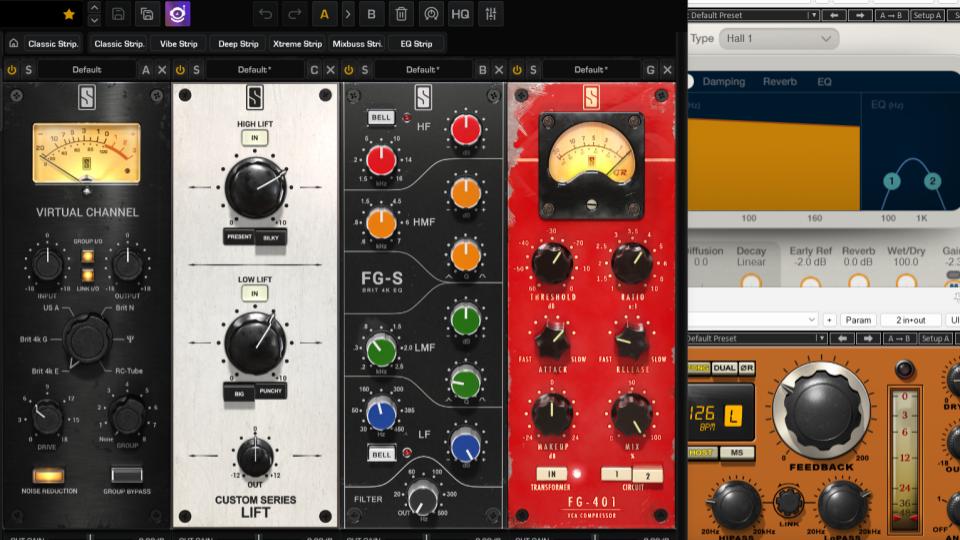Viewport: 960px width, 540px height.
Task: Toggle the Noise Reduction switch
Action: pyautogui.click(x=49, y=476)
